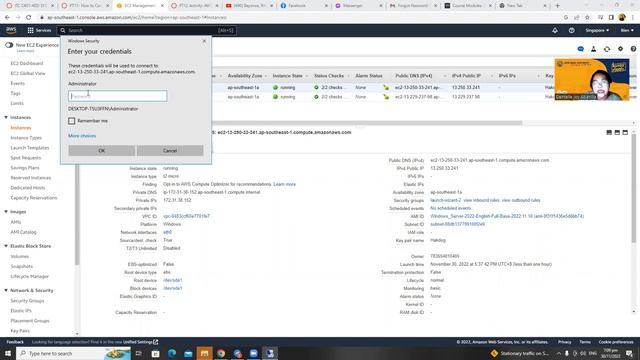Sort by Status Checks column
Viewport: 640px width, 360px height.
tap(329, 76)
